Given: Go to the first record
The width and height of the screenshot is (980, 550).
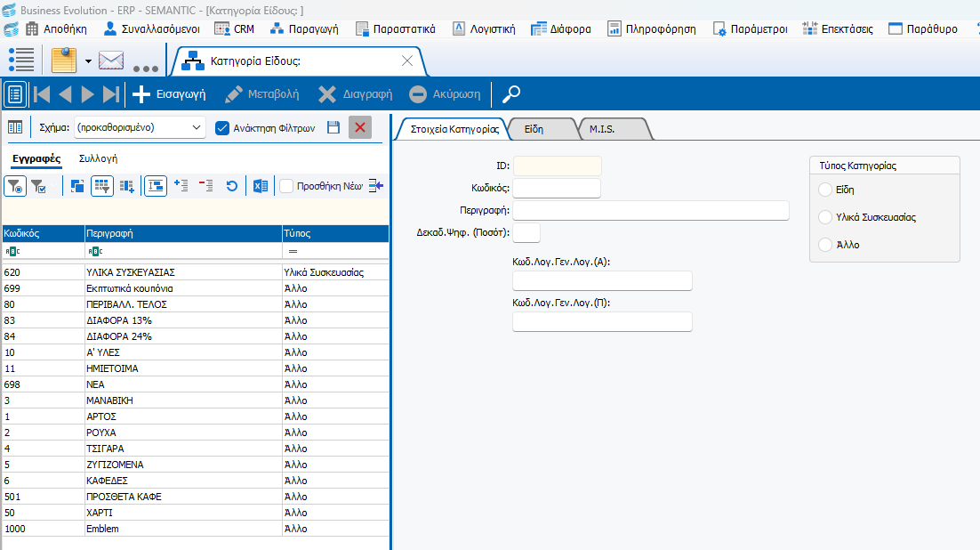Looking at the screenshot, I should [x=42, y=94].
